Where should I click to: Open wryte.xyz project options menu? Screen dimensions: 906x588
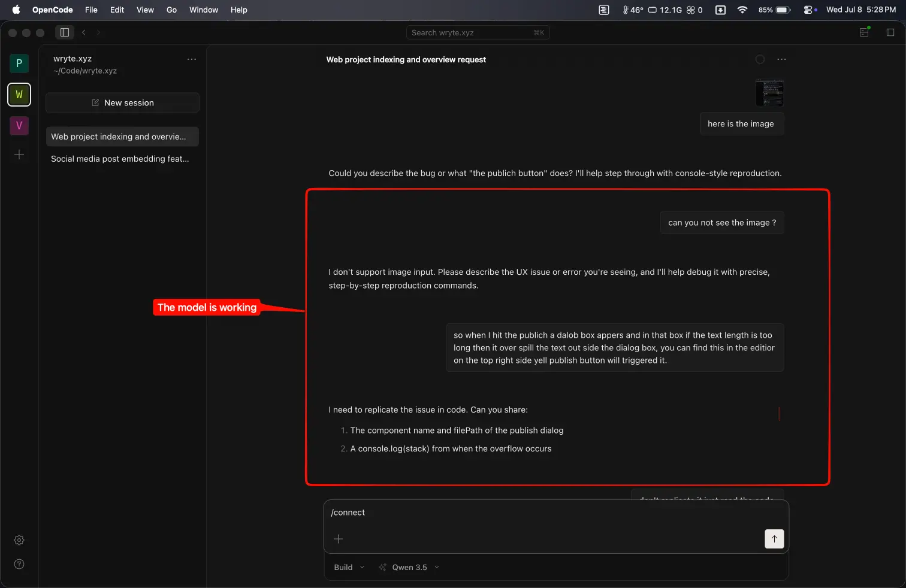[192, 59]
